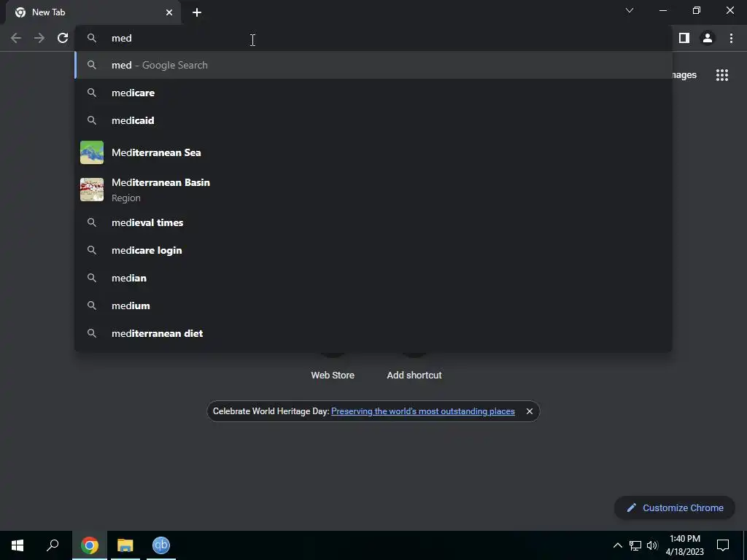This screenshot has width=747, height=560.
Task: Click the Customize Chrome button
Action: click(675, 507)
